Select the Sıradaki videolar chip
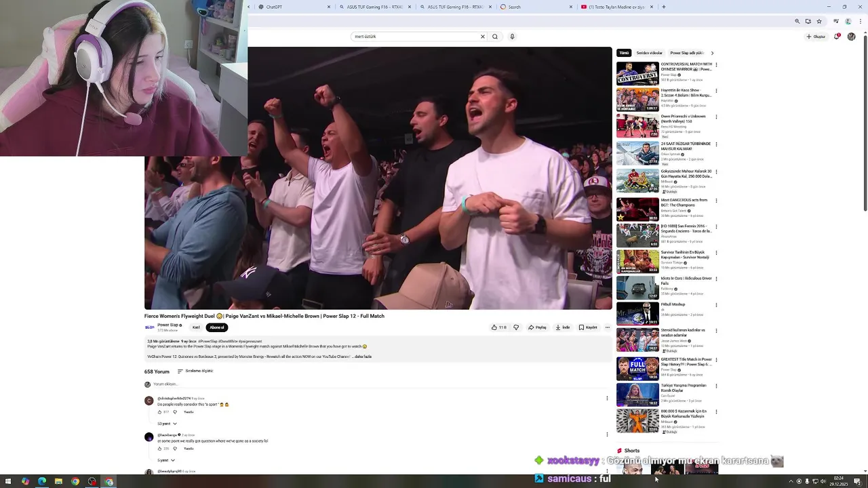868x488 pixels. (649, 53)
